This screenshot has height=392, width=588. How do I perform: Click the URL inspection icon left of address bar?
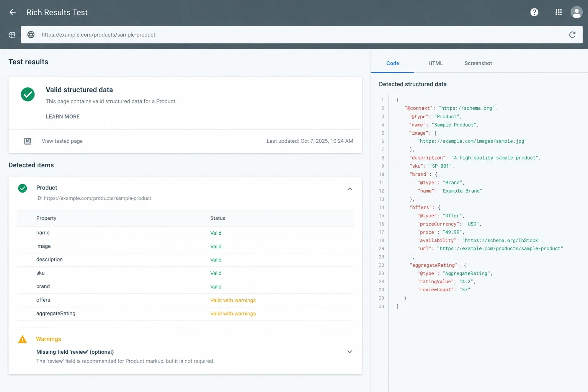click(x=12, y=35)
